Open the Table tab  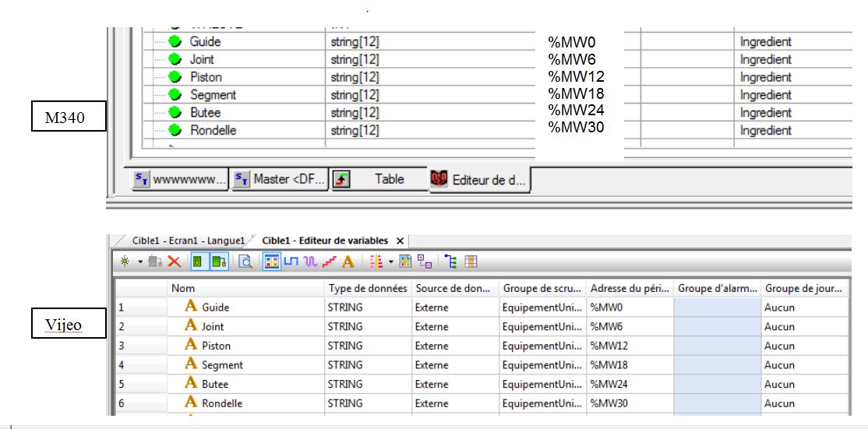point(378,179)
